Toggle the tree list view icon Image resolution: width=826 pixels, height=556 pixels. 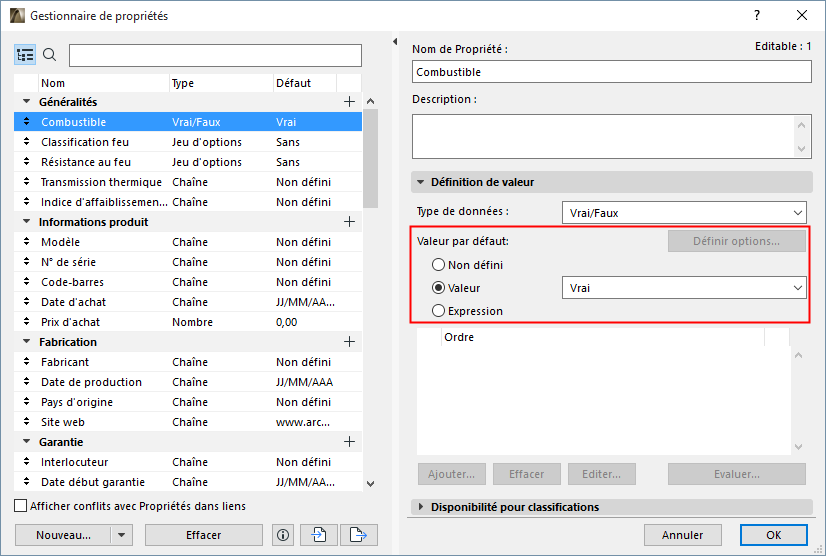pos(25,55)
